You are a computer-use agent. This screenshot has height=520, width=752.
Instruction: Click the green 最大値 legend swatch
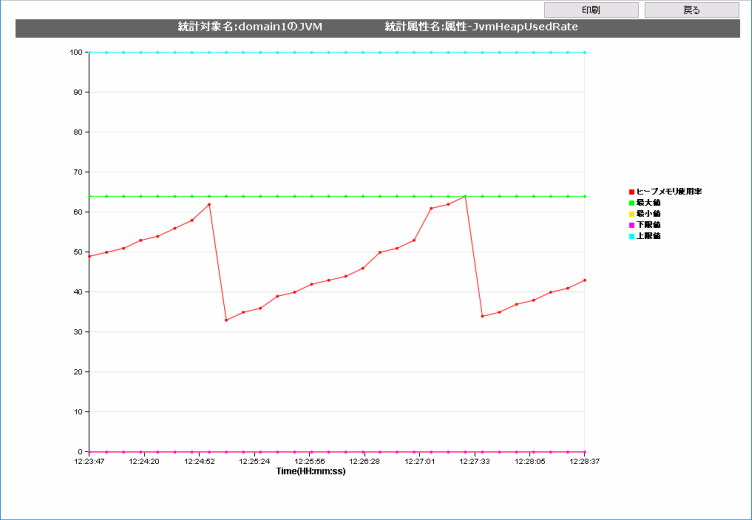pos(631,202)
